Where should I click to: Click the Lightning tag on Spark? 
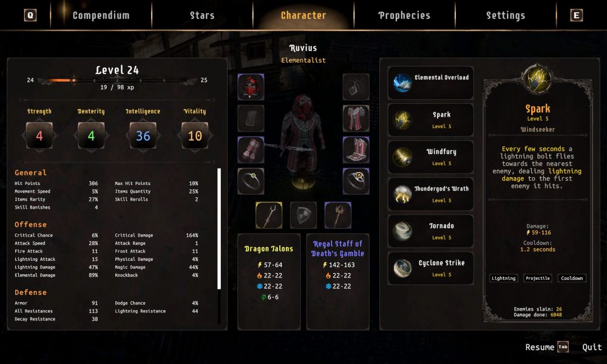click(503, 278)
